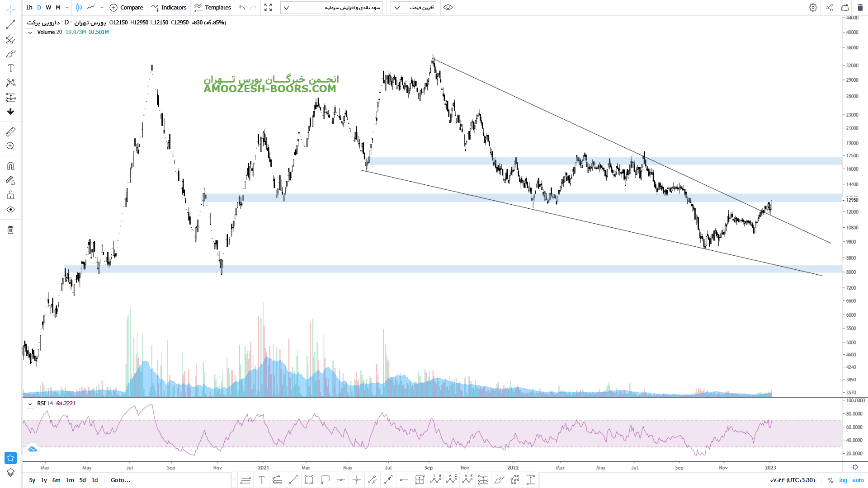Screen dimensions: 868x488
Task: Select the trend line drawing tool
Action: pos(10,25)
